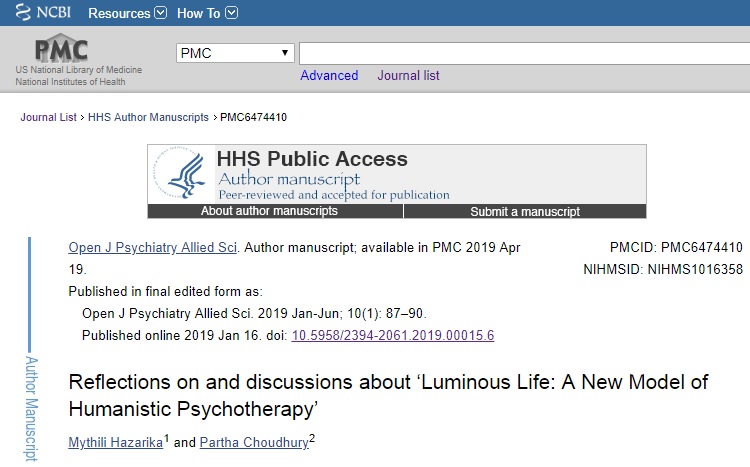This screenshot has width=750, height=467.
Task: Select Journal List in breadcrumb
Action: tap(48, 117)
